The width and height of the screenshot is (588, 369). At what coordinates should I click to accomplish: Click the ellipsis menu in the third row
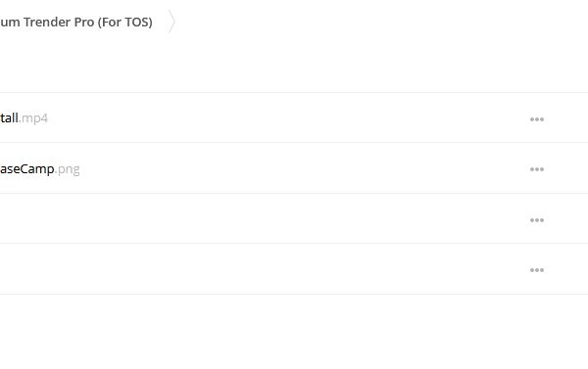[537, 220]
